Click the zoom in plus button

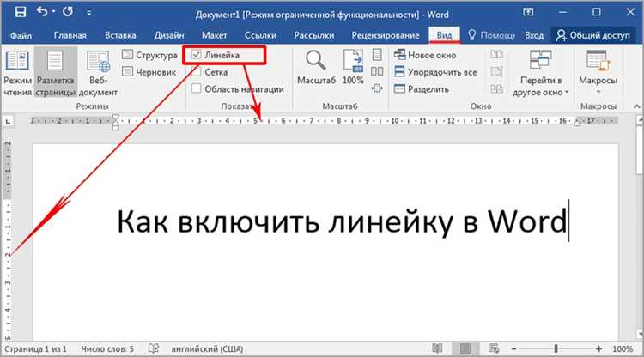pyautogui.click(x=598, y=348)
